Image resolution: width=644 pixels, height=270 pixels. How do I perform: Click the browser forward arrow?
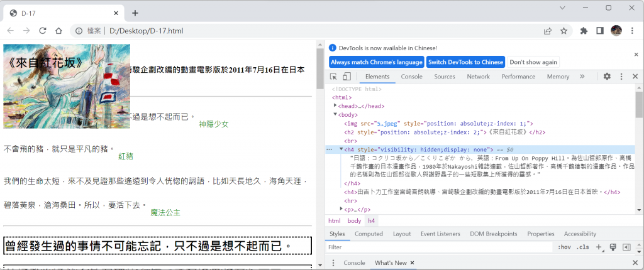(x=26, y=31)
